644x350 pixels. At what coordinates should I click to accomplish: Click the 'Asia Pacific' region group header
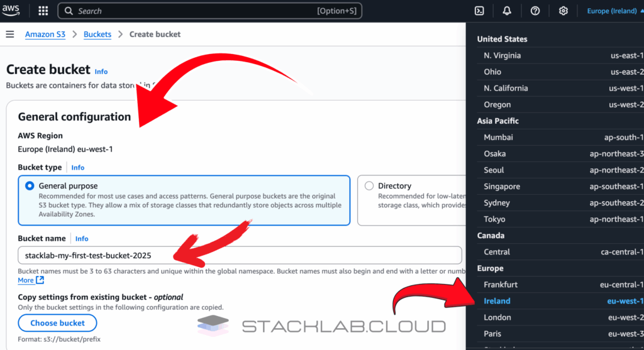(x=498, y=121)
